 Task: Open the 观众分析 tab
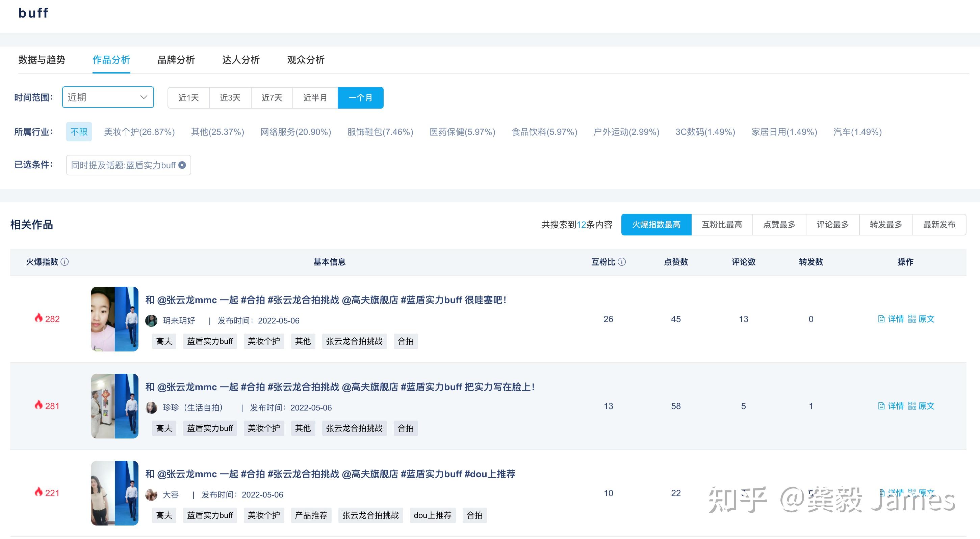[x=306, y=60]
